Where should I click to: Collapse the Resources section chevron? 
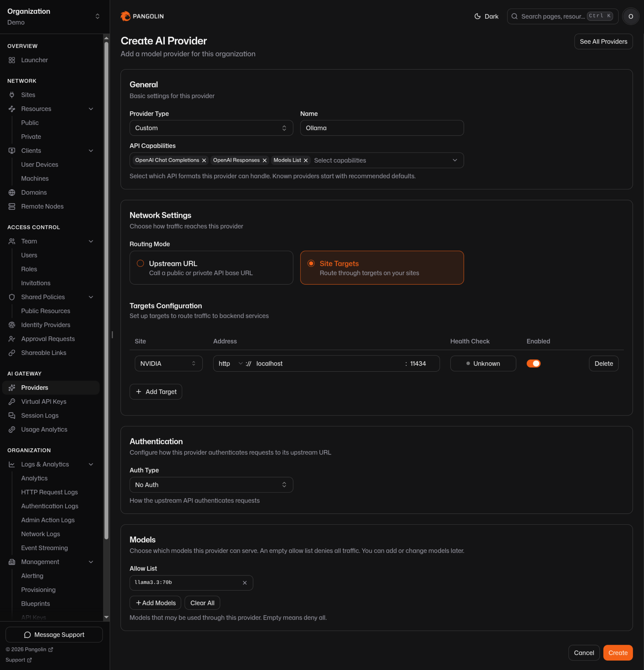91,109
